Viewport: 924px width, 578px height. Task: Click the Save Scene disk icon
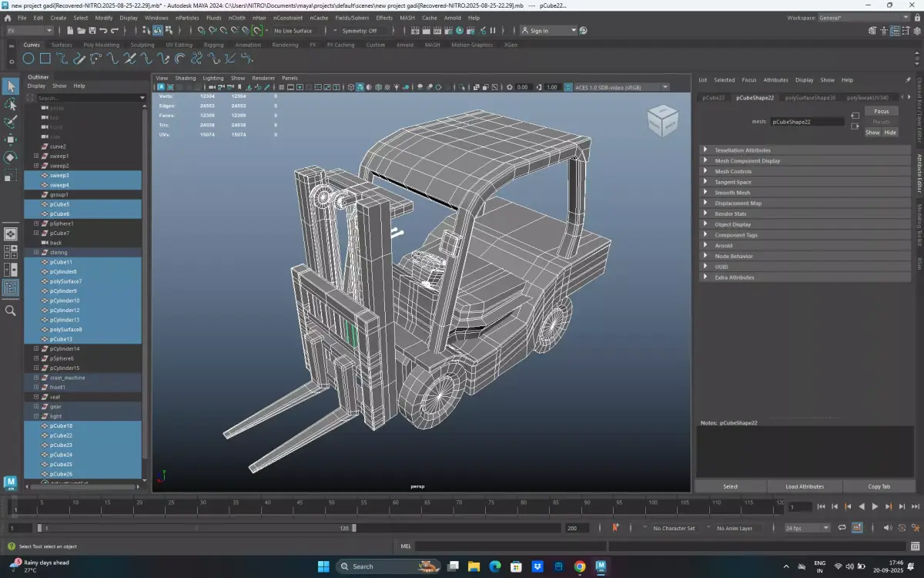pyautogui.click(x=92, y=31)
